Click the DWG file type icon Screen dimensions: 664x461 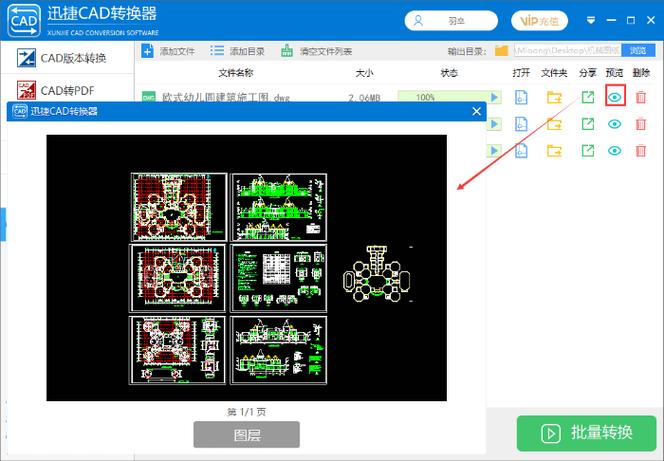(148, 97)
